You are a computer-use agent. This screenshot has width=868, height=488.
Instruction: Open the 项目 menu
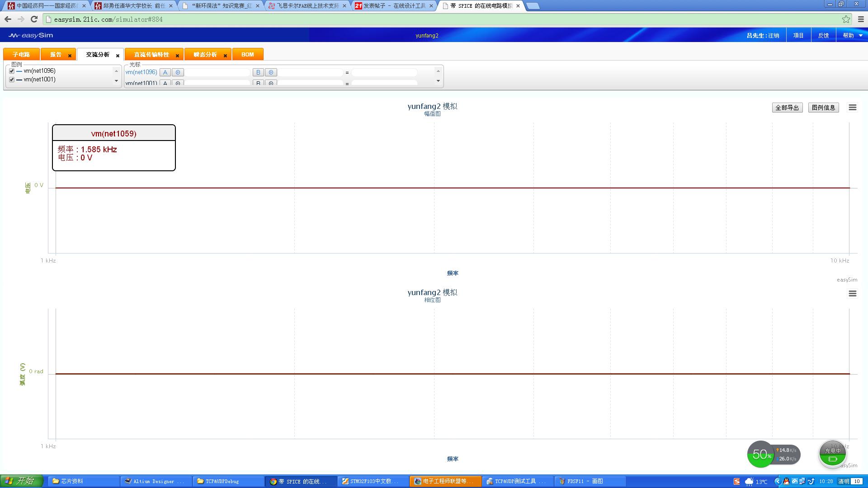tap(798, 35)
